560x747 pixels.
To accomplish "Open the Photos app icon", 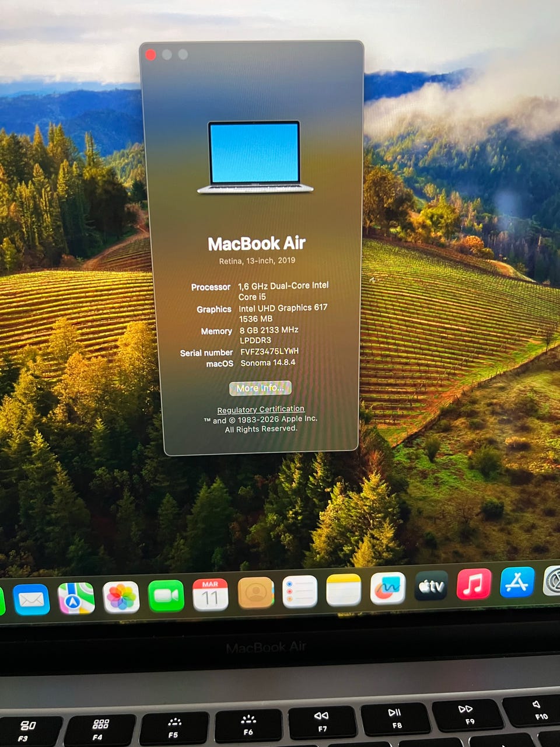I will point(121,597).
